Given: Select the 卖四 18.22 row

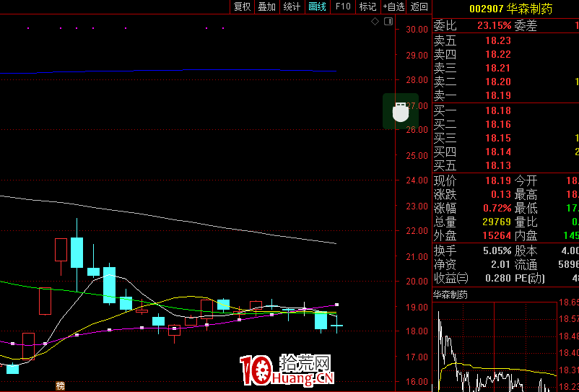Looking at the screenshot, I should click(x=505, y=54).
